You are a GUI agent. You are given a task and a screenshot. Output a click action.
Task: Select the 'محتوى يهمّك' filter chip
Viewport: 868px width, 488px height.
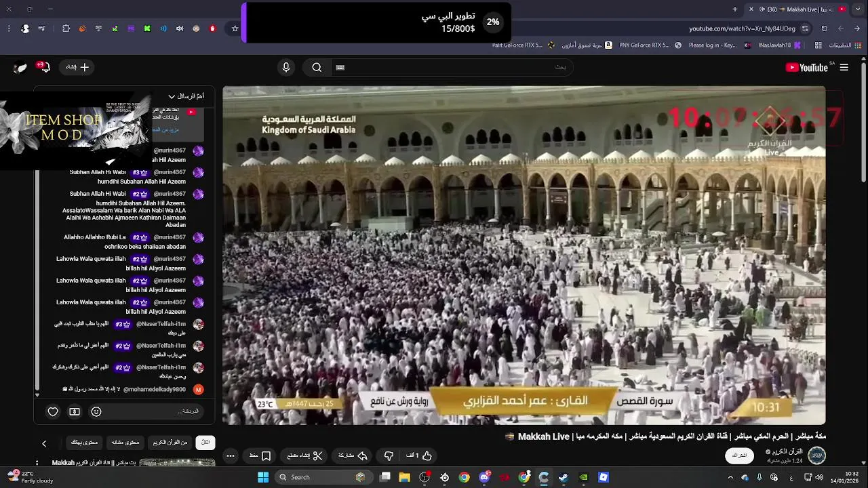coord(85,443)
